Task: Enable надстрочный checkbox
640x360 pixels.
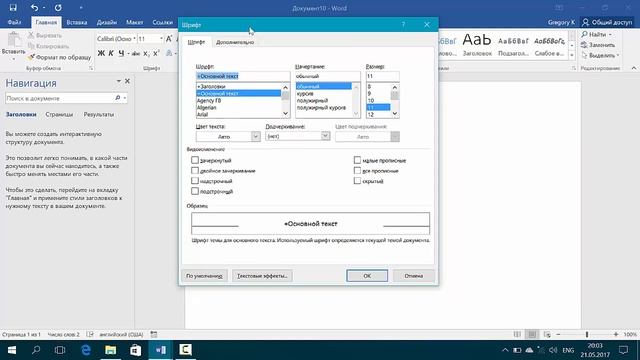Action: pos(195,180)
